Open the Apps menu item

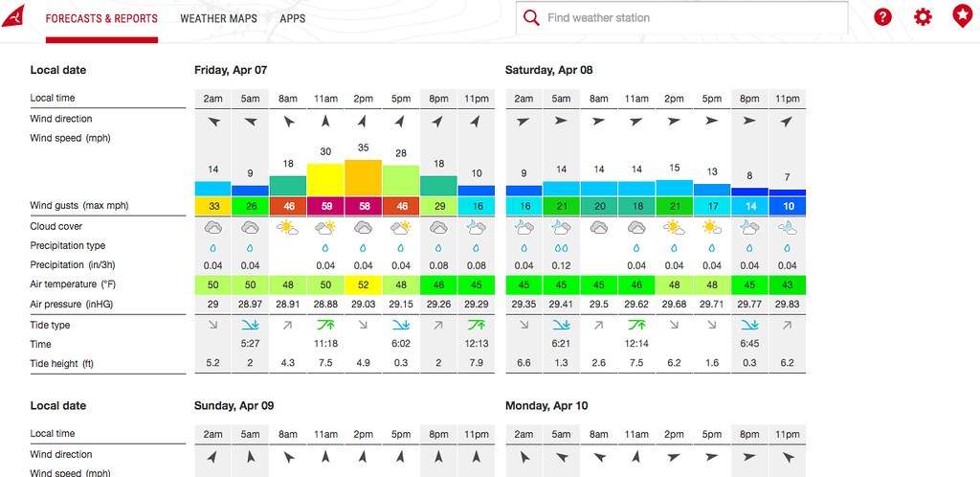point(293,19)
